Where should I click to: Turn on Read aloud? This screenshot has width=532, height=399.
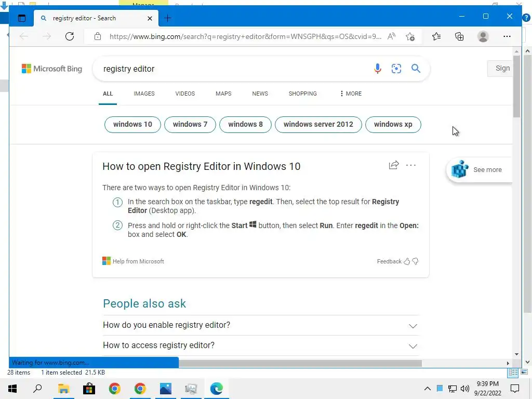tap(391, 36)
